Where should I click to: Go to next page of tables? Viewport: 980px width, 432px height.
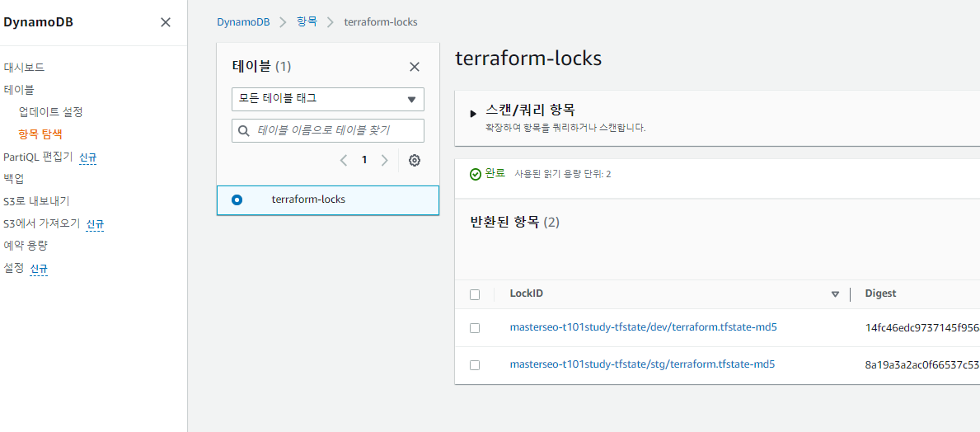(x=385, y=161)
